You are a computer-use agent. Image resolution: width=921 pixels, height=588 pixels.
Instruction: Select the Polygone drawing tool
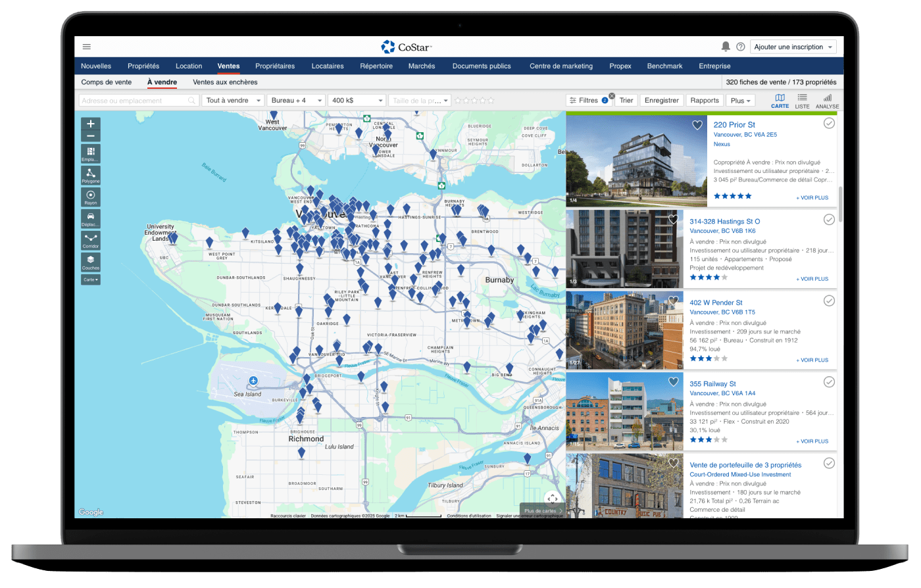[x=91, y=175]
